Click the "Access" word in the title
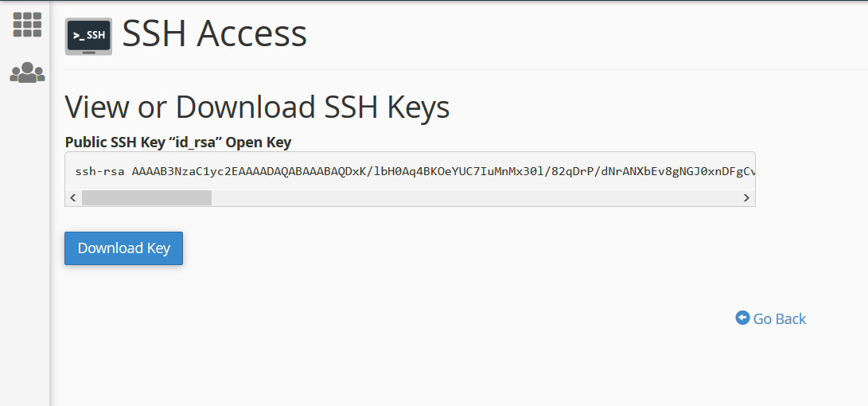 tap(252, 34)
